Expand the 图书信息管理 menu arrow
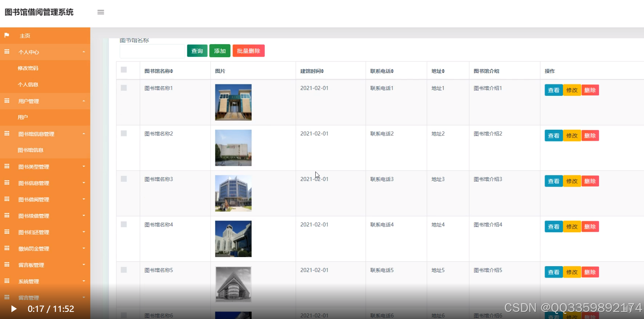Image resolution: width=644 pixels, height=319 pixels. pyautogui.click(x=84, y=183)
